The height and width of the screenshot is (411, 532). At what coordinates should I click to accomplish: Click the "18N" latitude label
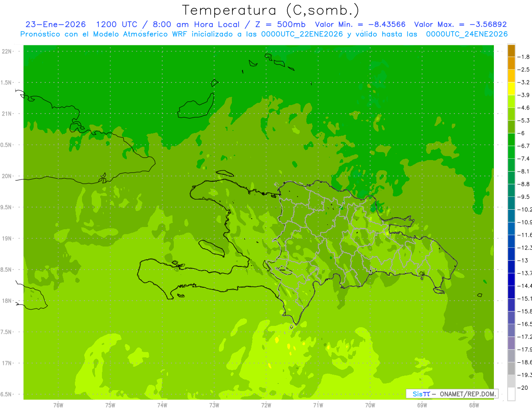coord(8,301)
